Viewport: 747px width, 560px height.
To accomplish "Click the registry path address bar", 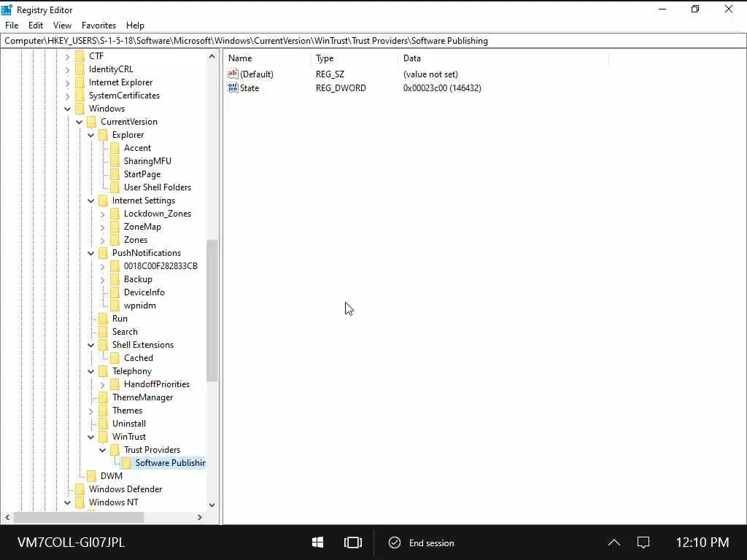I will (373, 41).
